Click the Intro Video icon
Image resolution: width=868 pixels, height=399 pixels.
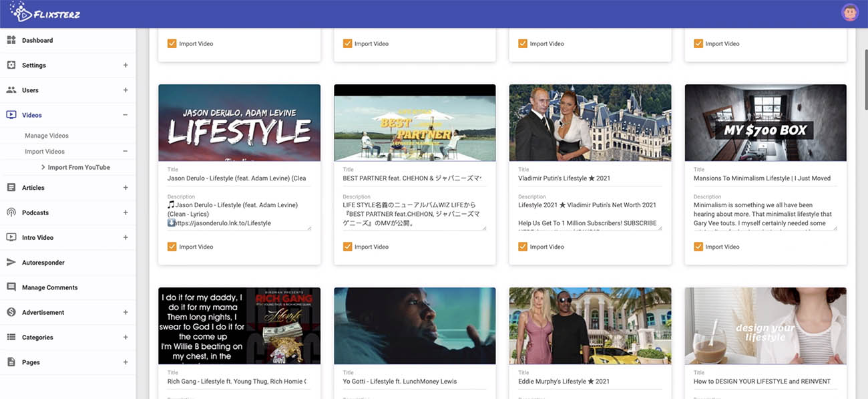pos(11,237)
